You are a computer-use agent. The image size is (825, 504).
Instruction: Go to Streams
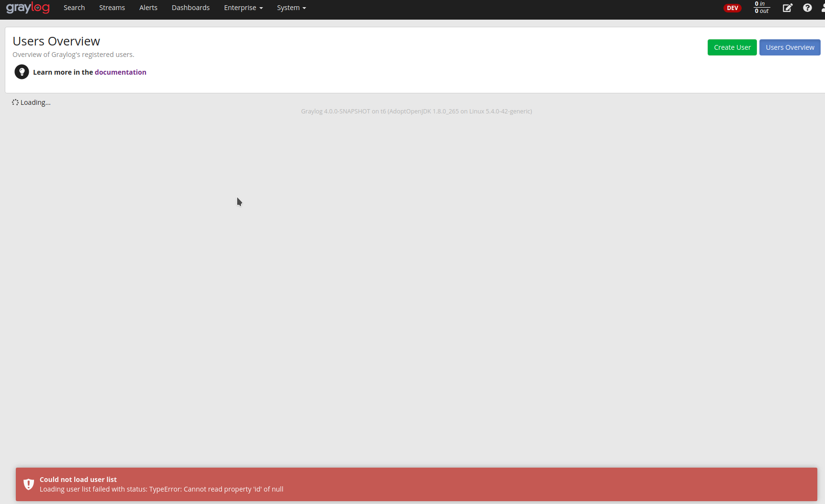click(112, 8)
